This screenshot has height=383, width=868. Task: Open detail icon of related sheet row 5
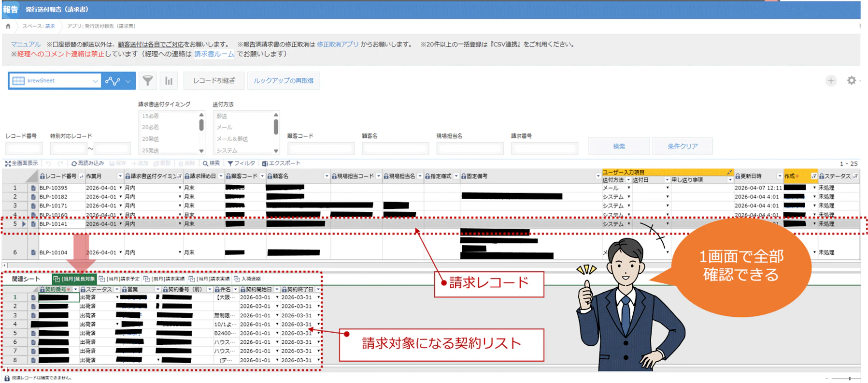click(x=33, y=333)
